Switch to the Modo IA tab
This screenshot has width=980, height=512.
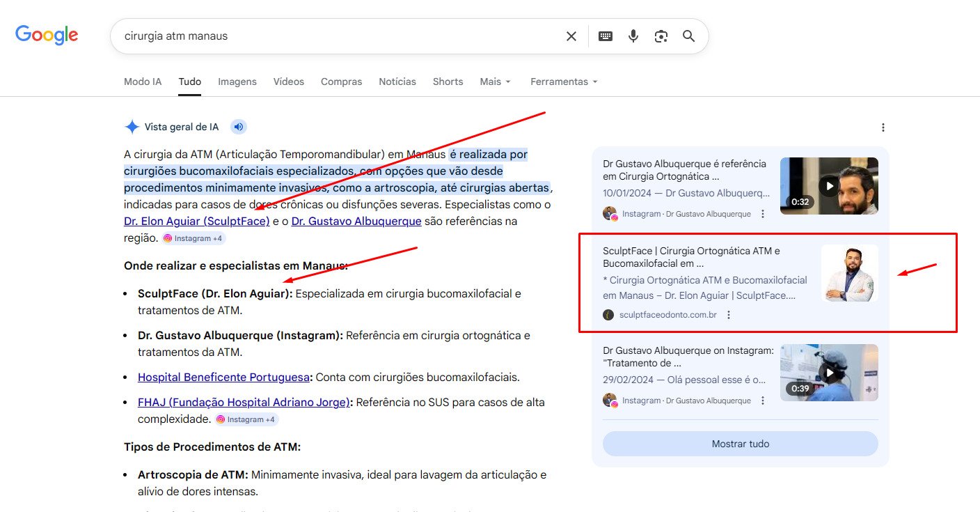pos(143,82)
